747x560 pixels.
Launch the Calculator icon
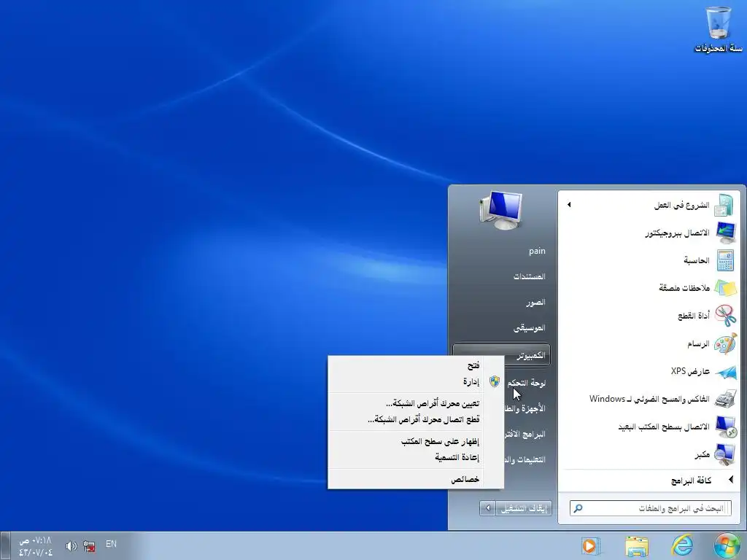pos(725,260)
